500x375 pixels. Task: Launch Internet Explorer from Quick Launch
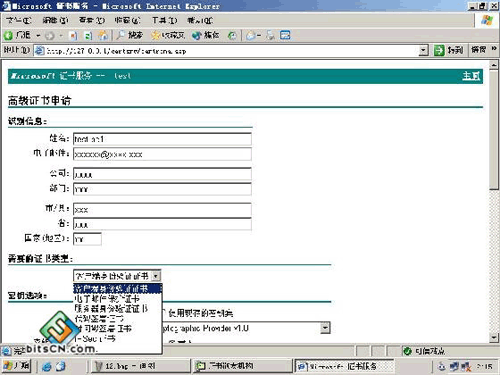(x=47, y=366)
